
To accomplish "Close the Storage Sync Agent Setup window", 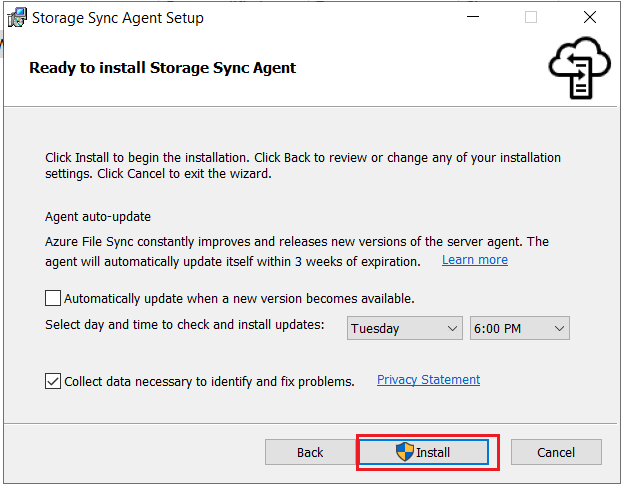I will (592, 18).
